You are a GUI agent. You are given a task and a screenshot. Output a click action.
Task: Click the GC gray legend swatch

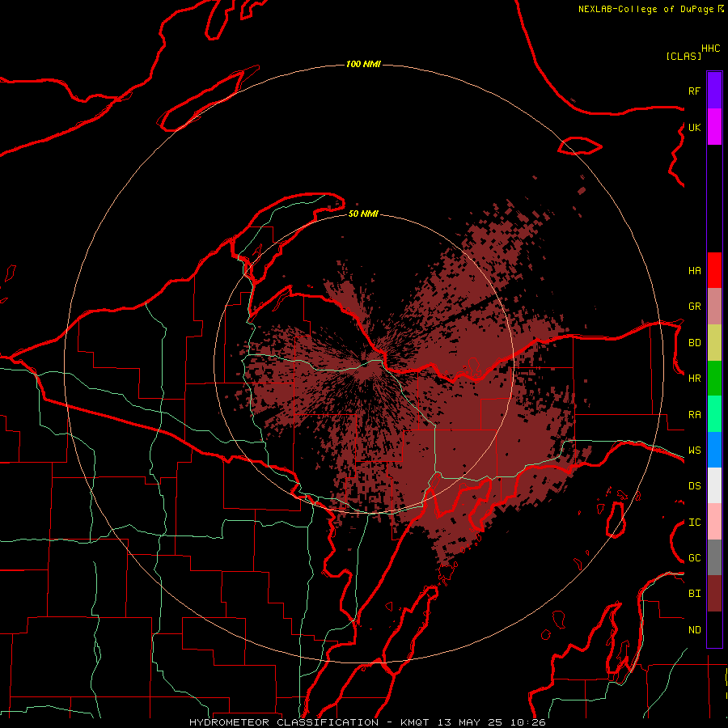(x=714, y=557)
